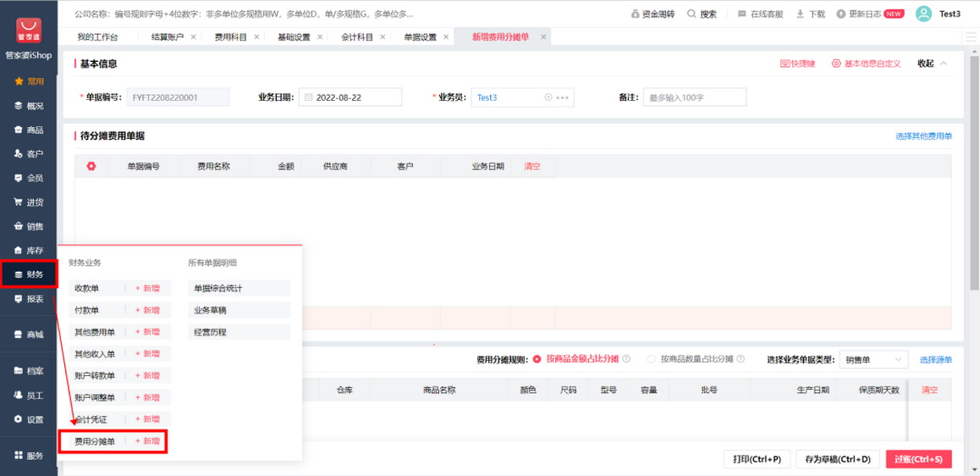Click the 过账(Ctrl+S) button
This screenshot has width=980, height=476.
click(918, 459)
